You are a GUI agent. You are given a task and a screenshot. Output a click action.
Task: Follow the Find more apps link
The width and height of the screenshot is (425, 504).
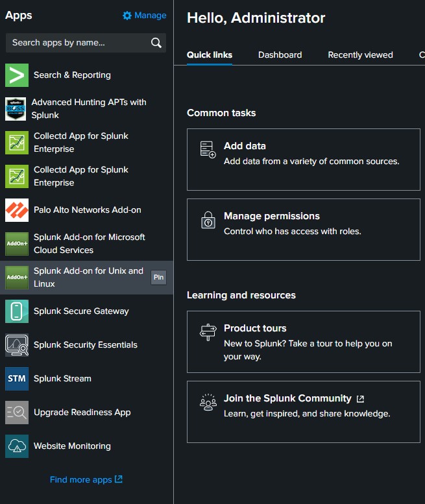[86, 480]
